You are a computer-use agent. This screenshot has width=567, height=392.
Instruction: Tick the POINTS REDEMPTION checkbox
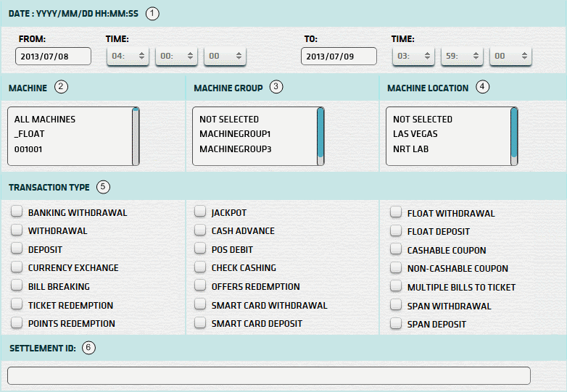pyautogui.click(x=16, y=323)
